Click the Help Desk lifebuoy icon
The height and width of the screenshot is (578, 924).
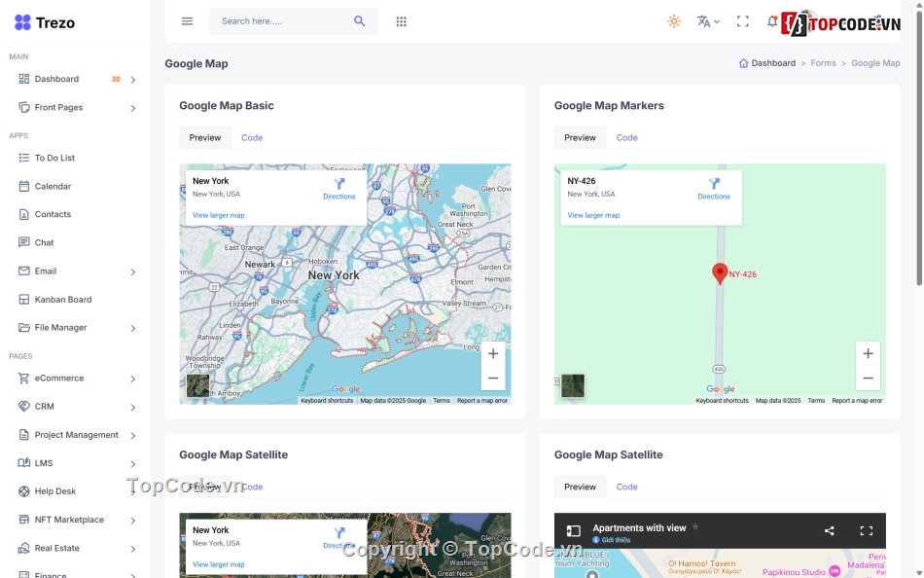pyautogui.click(x=23, y=491)
